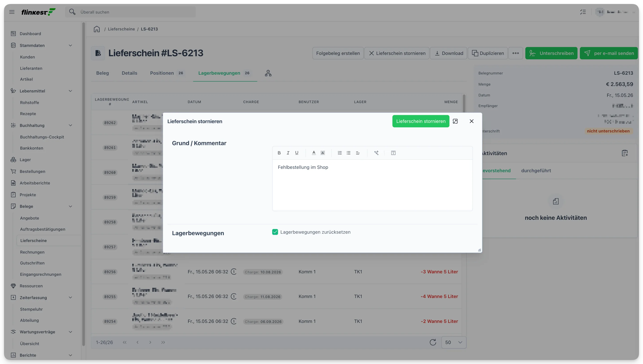Image resolution: width=643 pixels, height=364 pixels.
Task: Toggle bold formatting in comment editor
Action: [279, 153]
